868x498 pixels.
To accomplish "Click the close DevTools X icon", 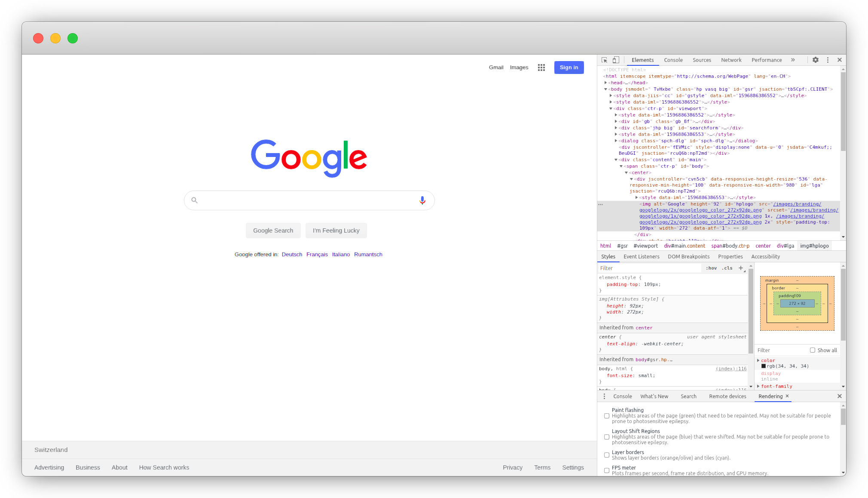I will tap(839, 60).
